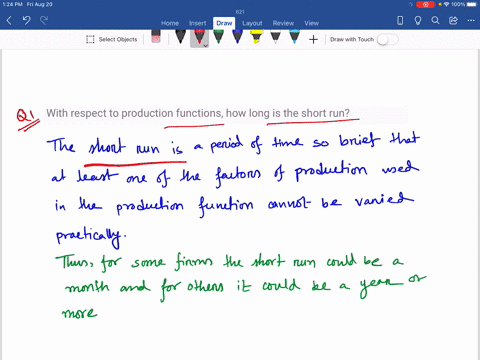
Task: Click the lightbulb Tell Me icon
Action: point(418,21)
